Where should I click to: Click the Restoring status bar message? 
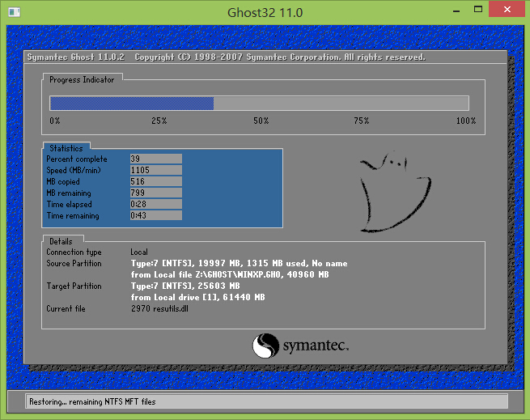pos(92,401)
